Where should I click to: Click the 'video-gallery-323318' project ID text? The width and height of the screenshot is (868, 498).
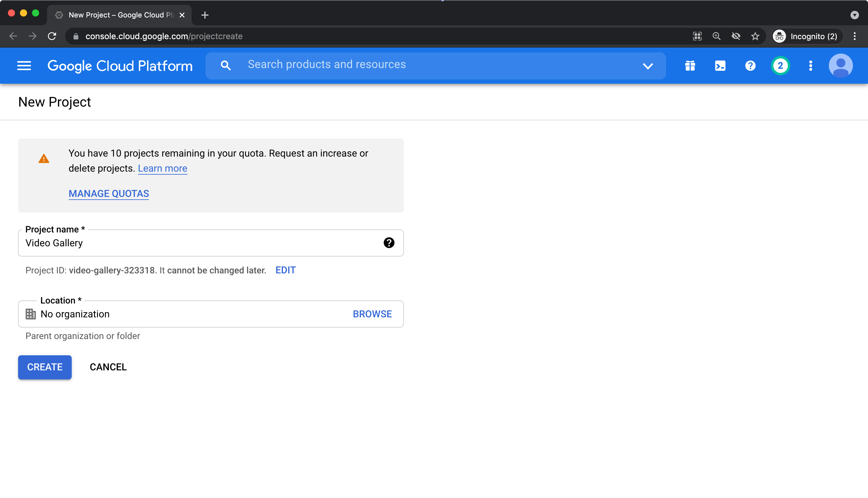click(x=112, y=270)
